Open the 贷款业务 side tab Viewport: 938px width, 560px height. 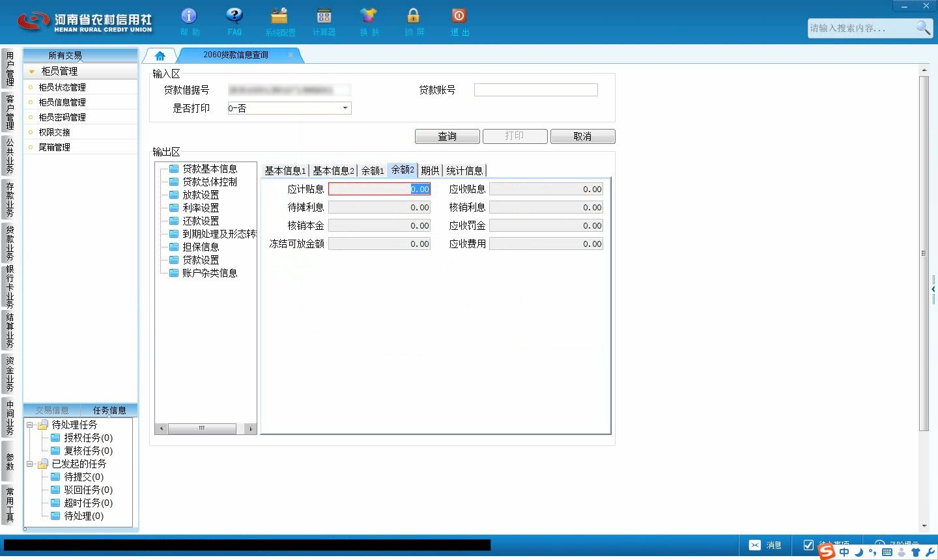coord(10,242)
